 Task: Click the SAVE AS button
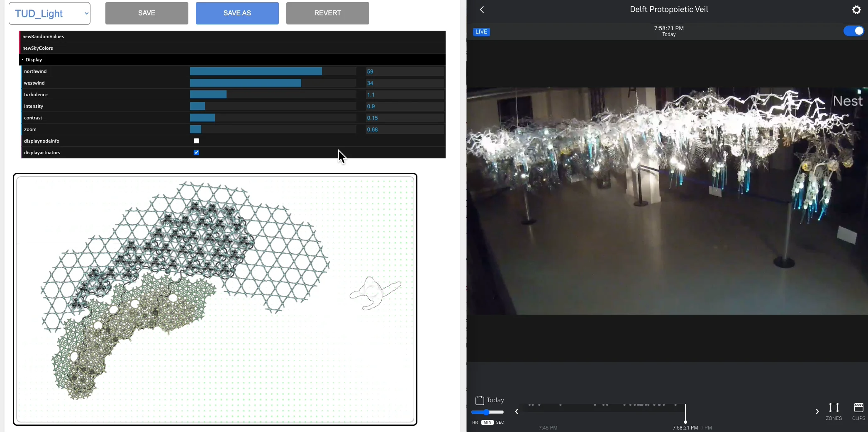point(237,13)
